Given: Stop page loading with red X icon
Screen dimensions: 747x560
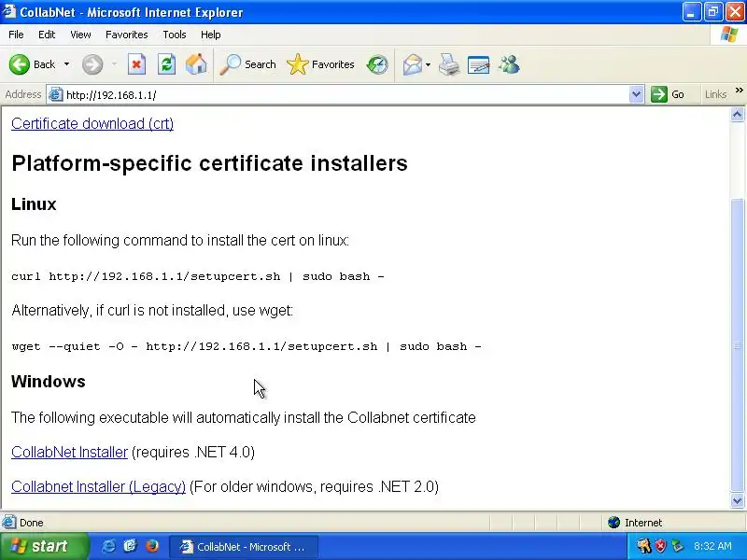Looking at the screenshot, I should [136, 64].
